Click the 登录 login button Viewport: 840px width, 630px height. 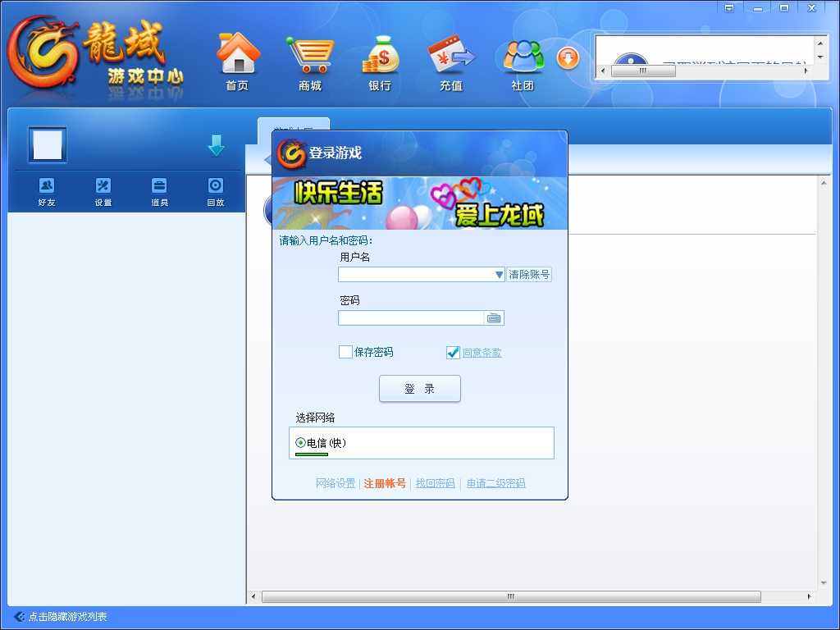[x=420, y=388]
